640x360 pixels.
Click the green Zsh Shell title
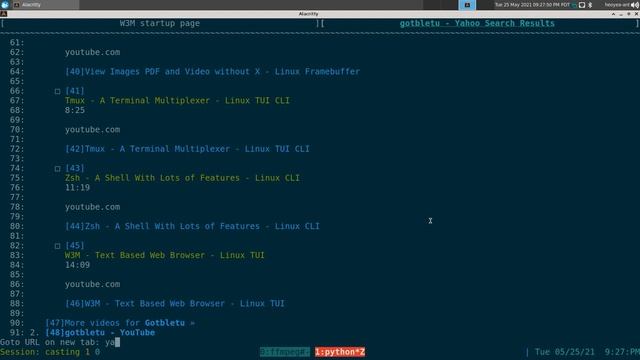coord(182,178)
